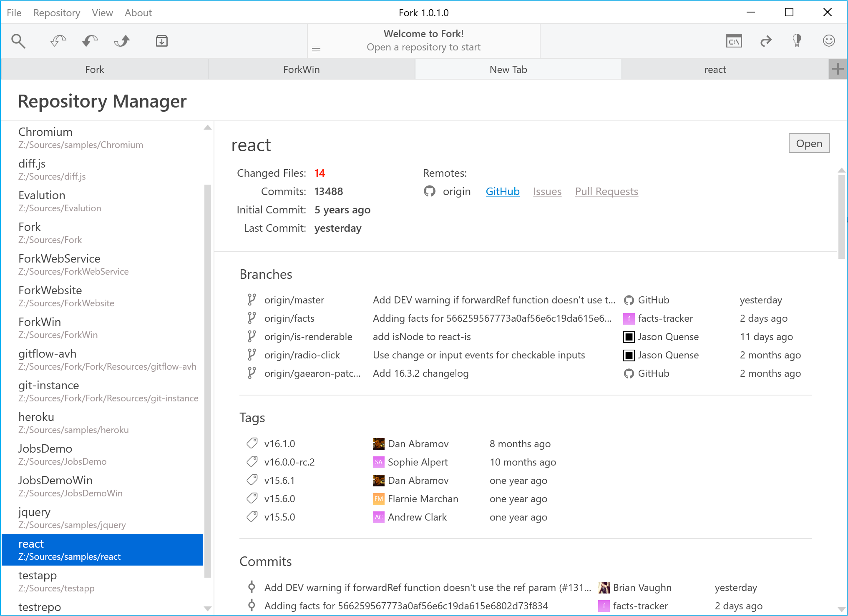The height and width of the screenshot is (616, 848).
Task: Select the highlighted react repository
Action: point(102,549)
